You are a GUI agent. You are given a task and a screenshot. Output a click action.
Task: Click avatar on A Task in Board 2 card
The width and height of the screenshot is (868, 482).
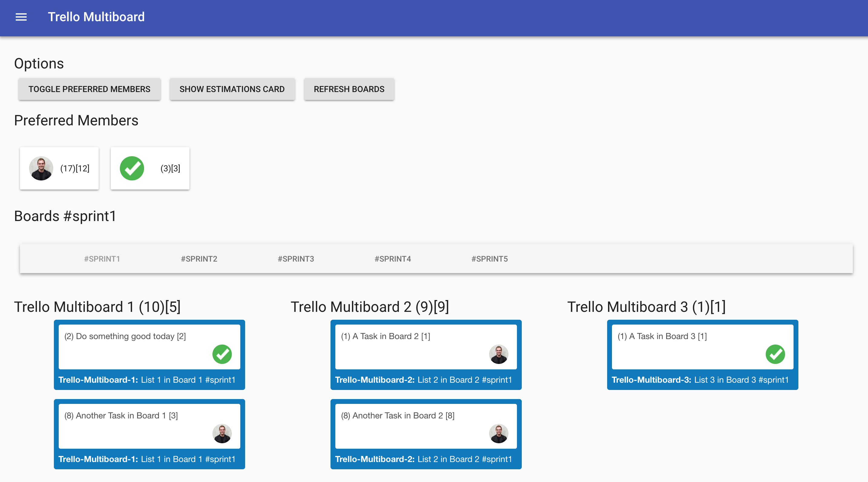[x=498, y=354]
